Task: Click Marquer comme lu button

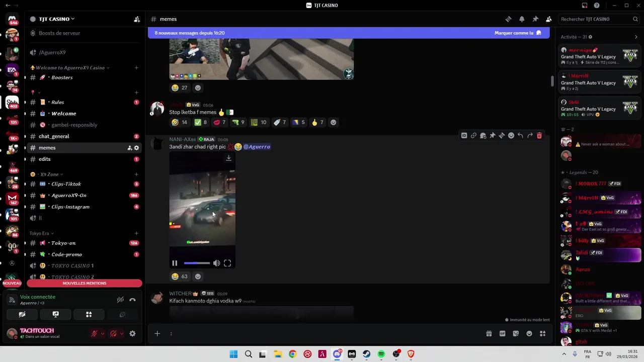Action: 518,33
